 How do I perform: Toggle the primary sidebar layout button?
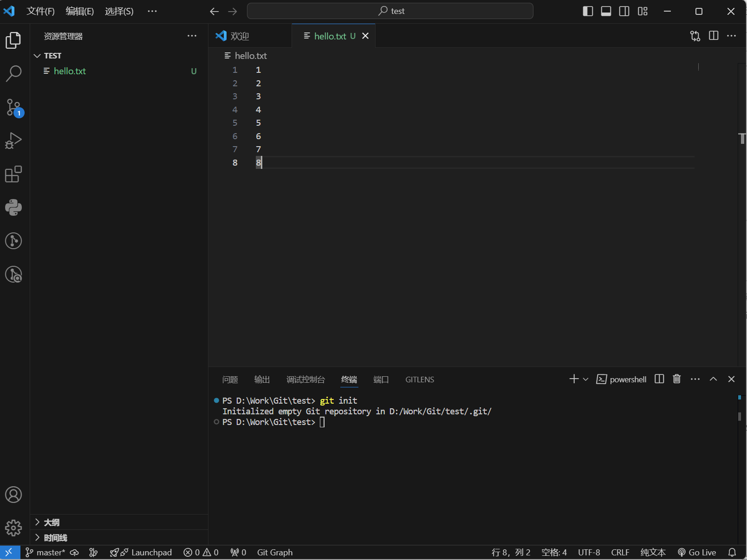pyautogui.click(x=588, y=11)
